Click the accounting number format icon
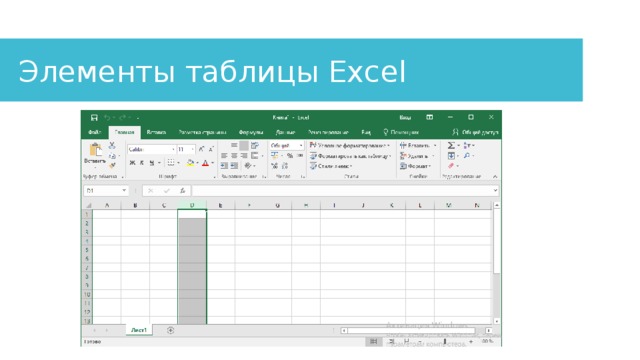640x360 pixels. pos(275,156)
